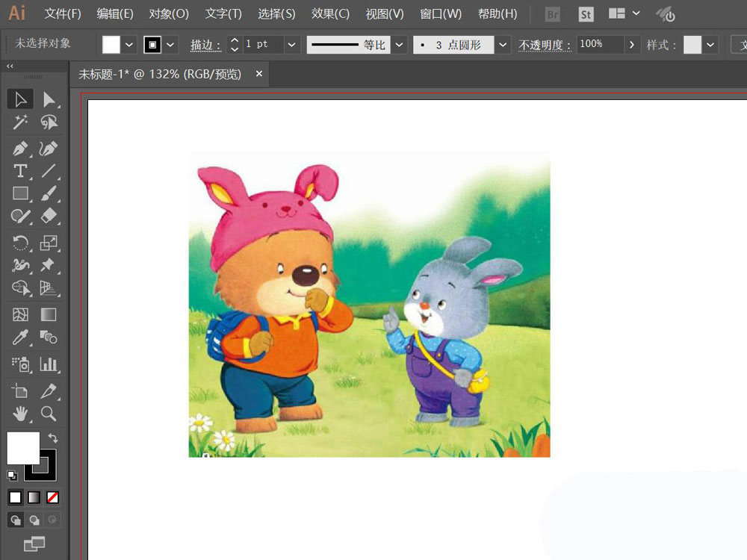The image size is (747, 560).
Task: Open the stroke weight dropdown
Action: point(291,45)
